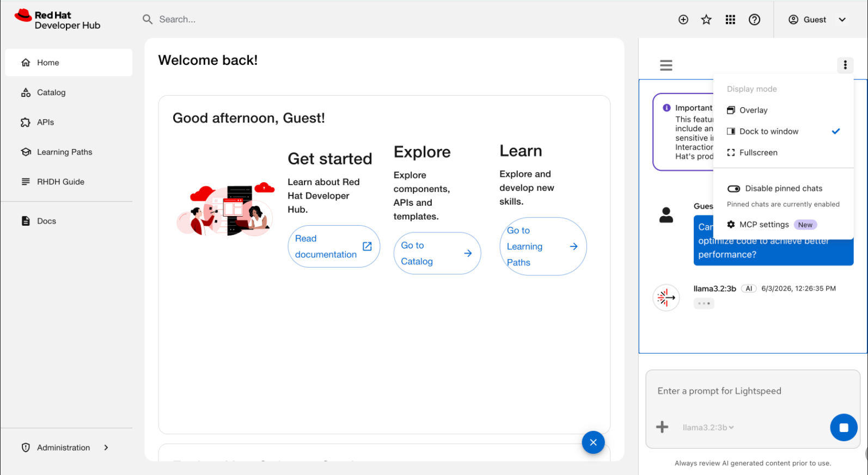
Task: Open the Lightspeed chat history hamburger menu
Action: point(666,65)
